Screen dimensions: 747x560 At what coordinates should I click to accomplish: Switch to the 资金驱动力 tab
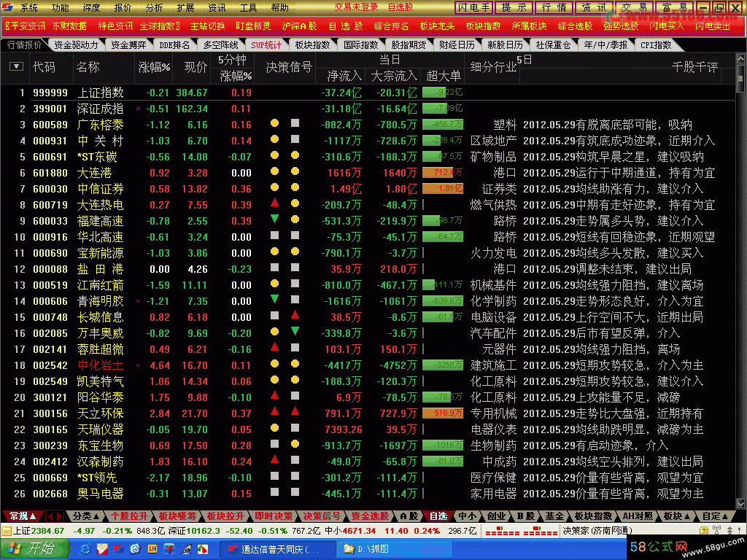75,44
